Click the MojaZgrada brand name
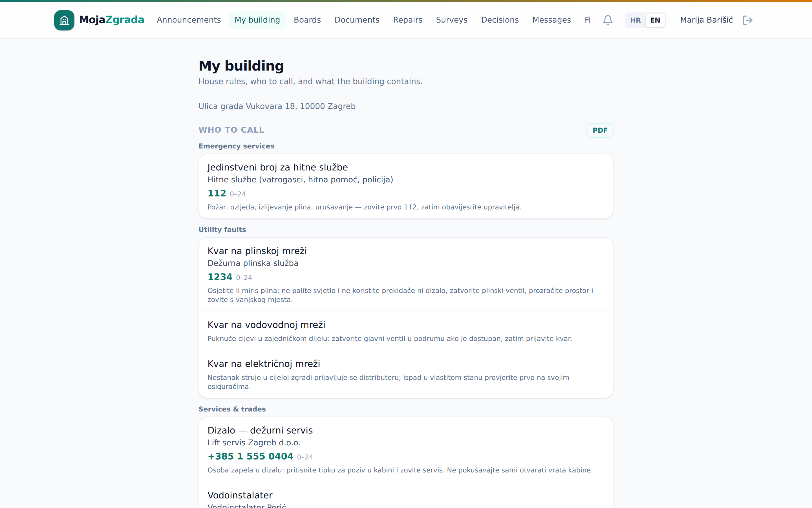This screenshot has width=812, height=508. 111,20
